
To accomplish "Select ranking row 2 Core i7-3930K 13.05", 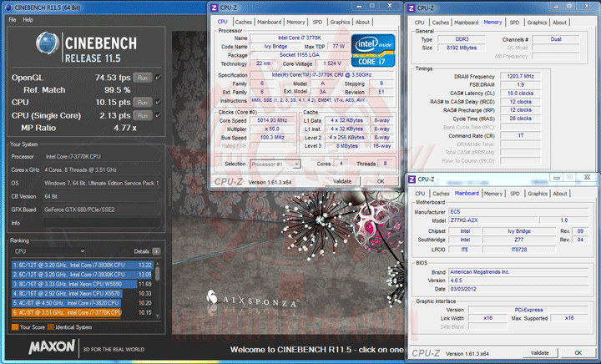I will pos(83,275).
